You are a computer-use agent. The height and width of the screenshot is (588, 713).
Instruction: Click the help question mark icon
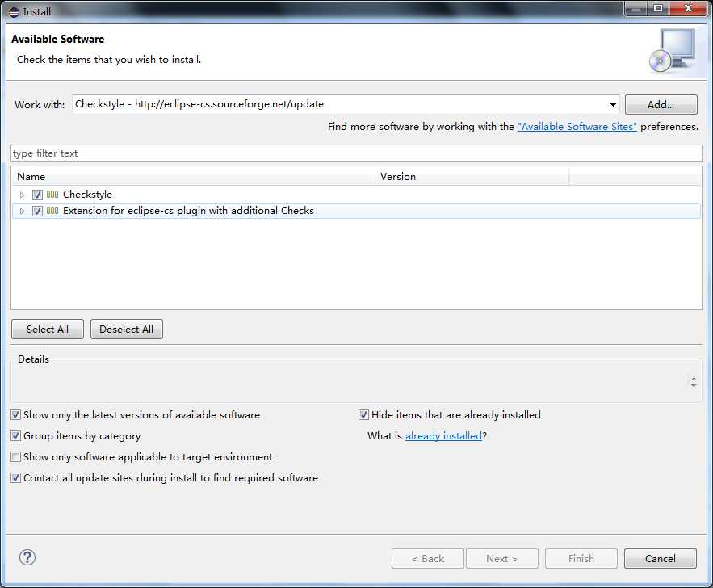[x=27, y=557]
